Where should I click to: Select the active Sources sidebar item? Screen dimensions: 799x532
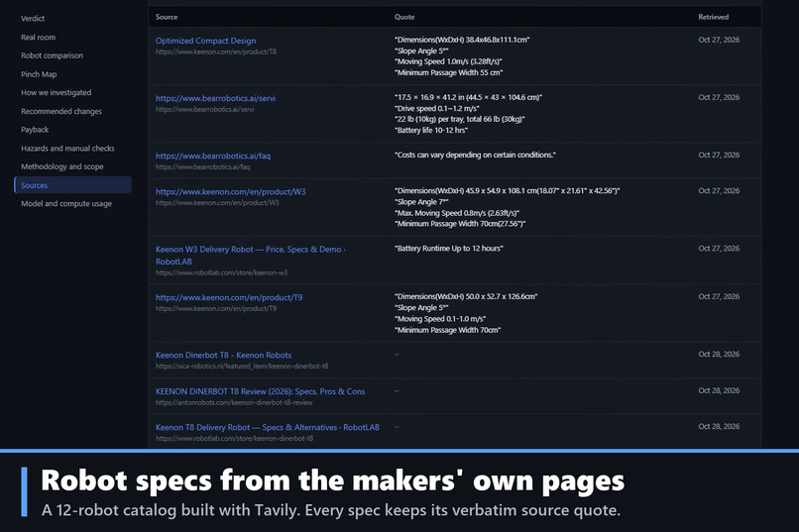tap(73, 185)
